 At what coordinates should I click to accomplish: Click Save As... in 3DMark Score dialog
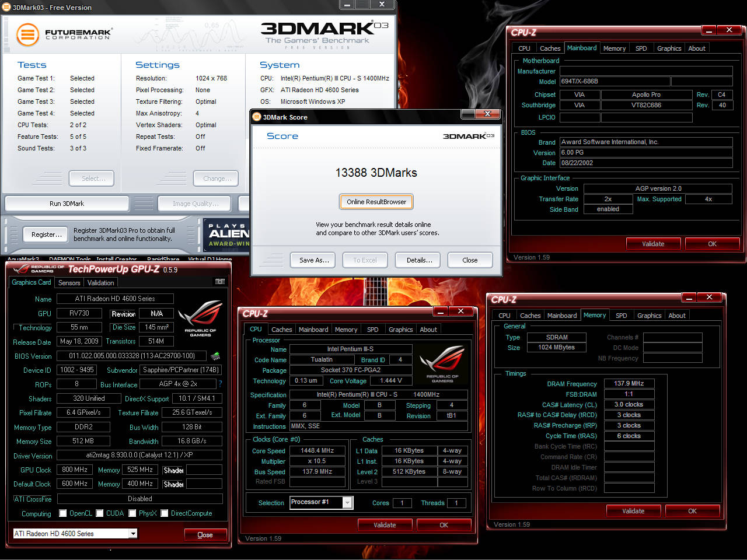click(314, 260)
